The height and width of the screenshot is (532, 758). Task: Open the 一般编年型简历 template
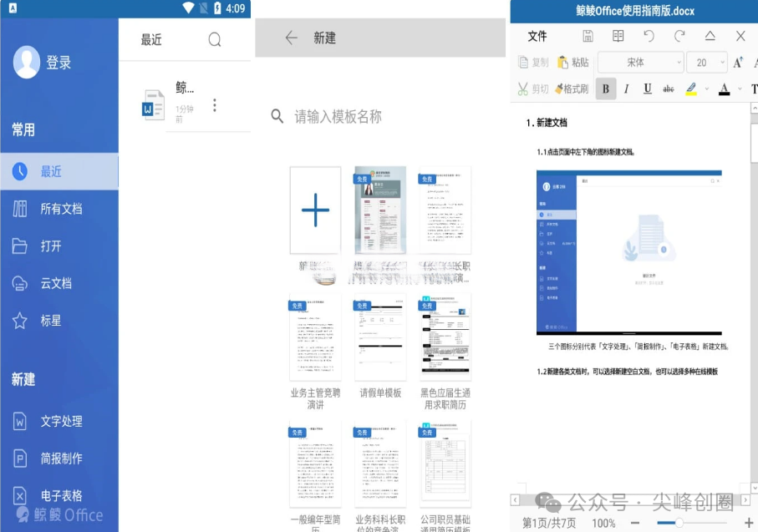coord(315,464)
